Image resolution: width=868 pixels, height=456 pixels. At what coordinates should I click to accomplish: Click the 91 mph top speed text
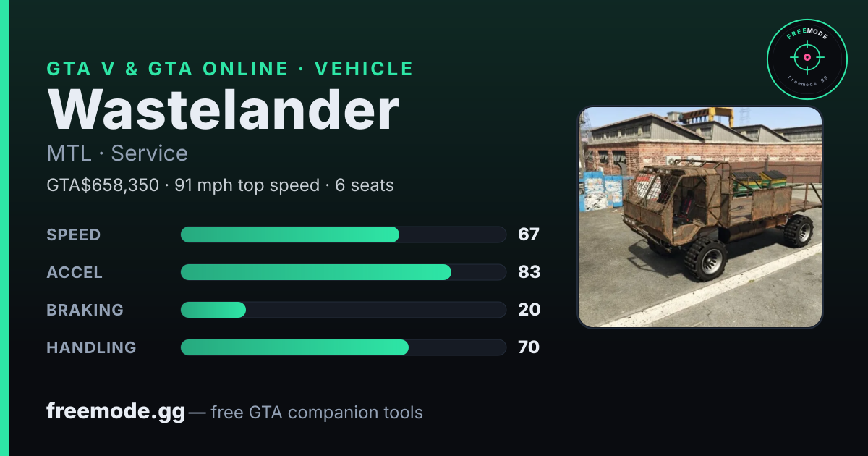(x=247, y=185)
